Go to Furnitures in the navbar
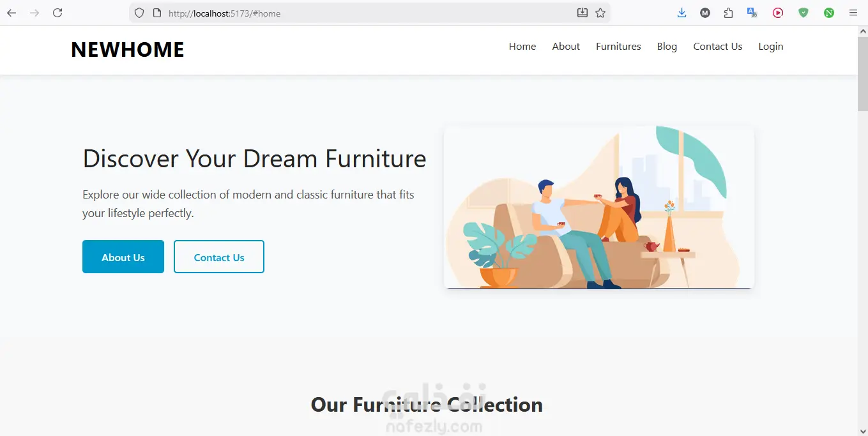Viewport: 868px width, 436px height. [x=618, y=47]
